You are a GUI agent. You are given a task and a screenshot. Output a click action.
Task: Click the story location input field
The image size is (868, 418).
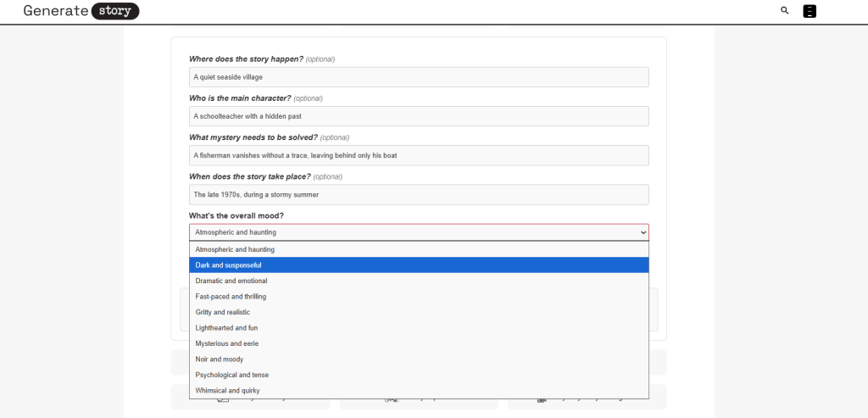pyautogui.click(x=419, y=77)
